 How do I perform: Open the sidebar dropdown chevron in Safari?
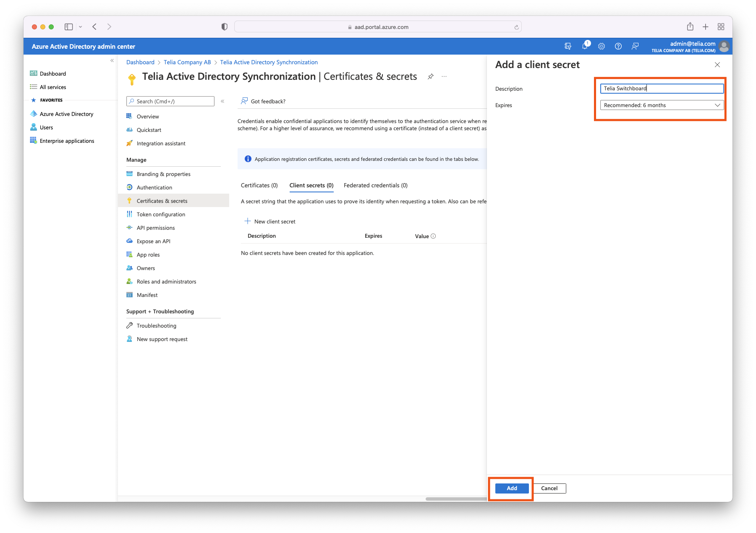(x=80, y=27)
